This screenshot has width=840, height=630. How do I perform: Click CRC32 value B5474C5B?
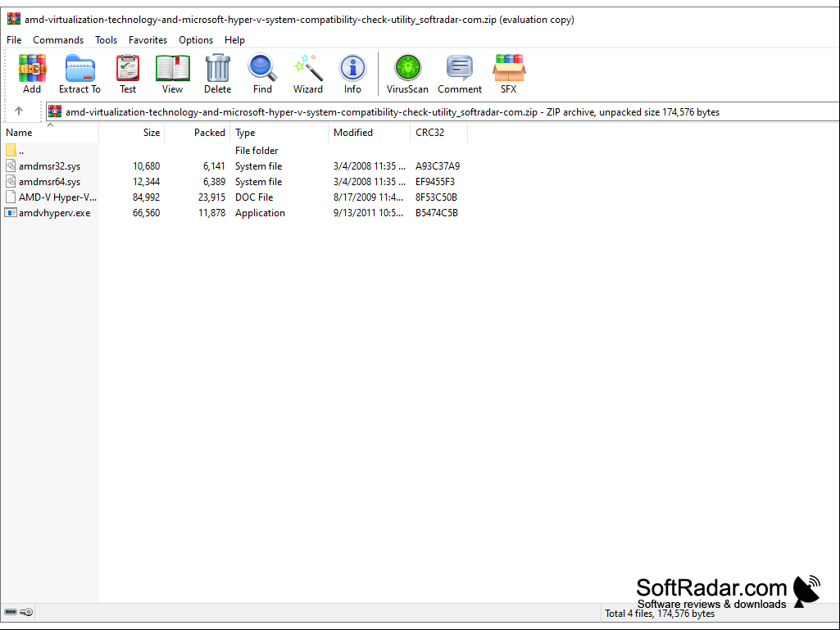point(437,213)
